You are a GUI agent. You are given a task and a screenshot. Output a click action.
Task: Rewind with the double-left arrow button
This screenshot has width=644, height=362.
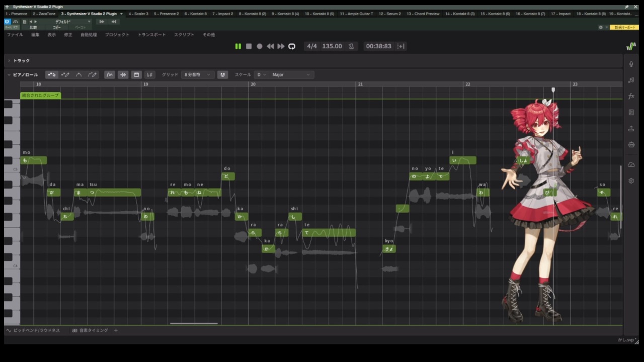pyautogui.click(x=270, y=46)
